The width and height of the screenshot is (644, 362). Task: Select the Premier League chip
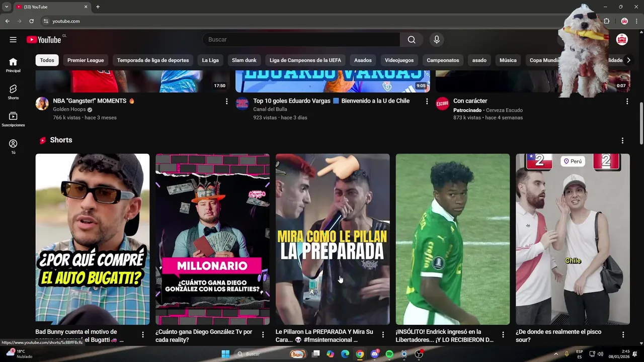click(86, 60)
